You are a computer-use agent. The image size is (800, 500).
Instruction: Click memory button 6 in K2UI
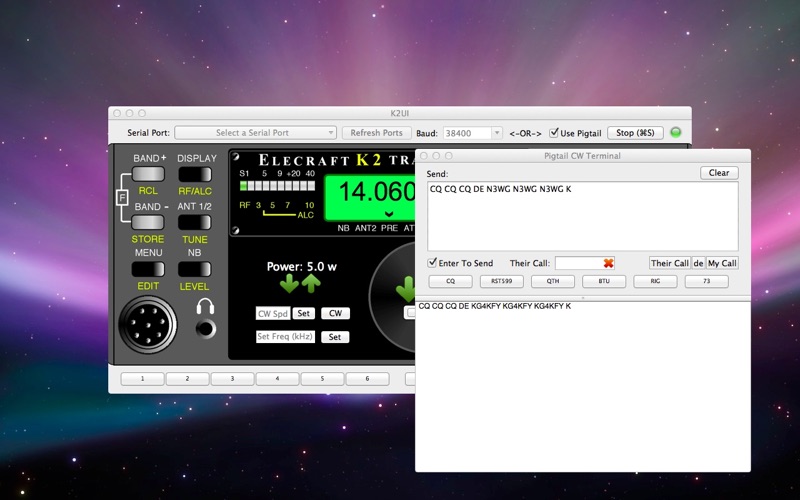click(367, 379)
